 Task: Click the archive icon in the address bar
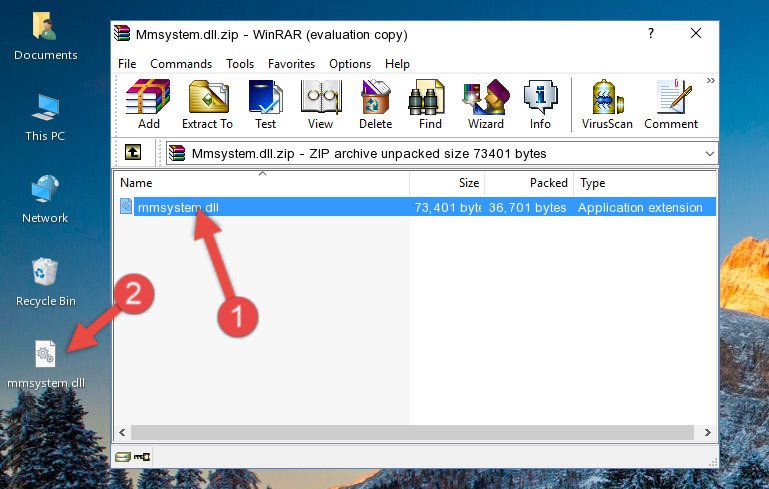point(177,154)
